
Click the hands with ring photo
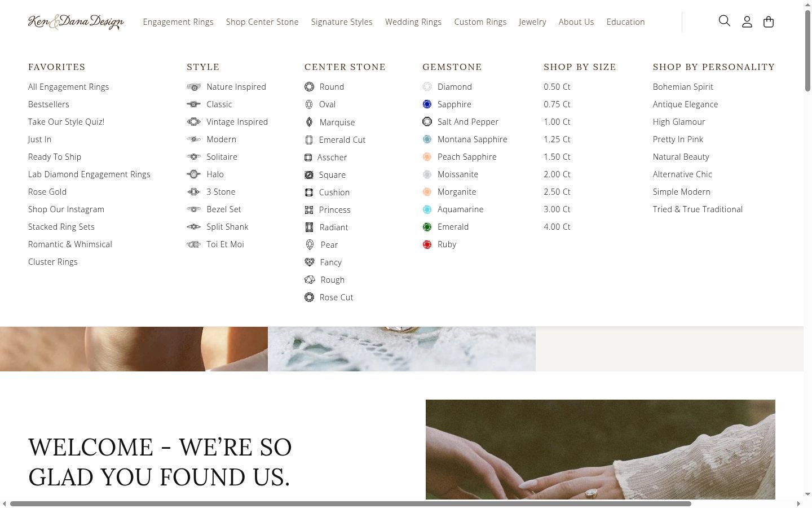[601, 449]
